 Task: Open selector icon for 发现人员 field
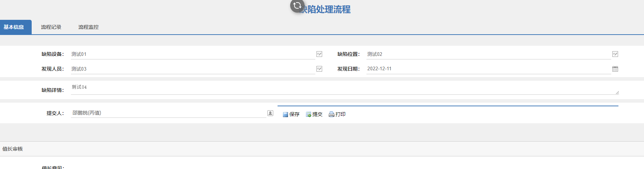point(319,69)
